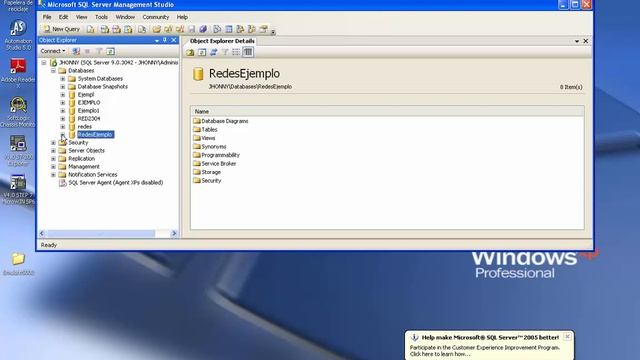
Task: Expand the RED2304 database node
Action: (63, 119)
